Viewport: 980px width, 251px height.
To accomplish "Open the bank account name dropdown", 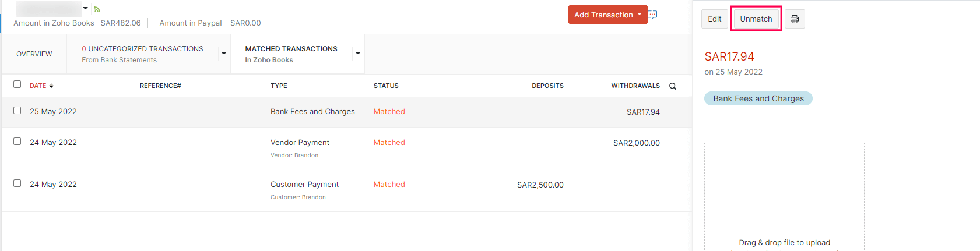I will pyautogui.click(x=86, y=9).
